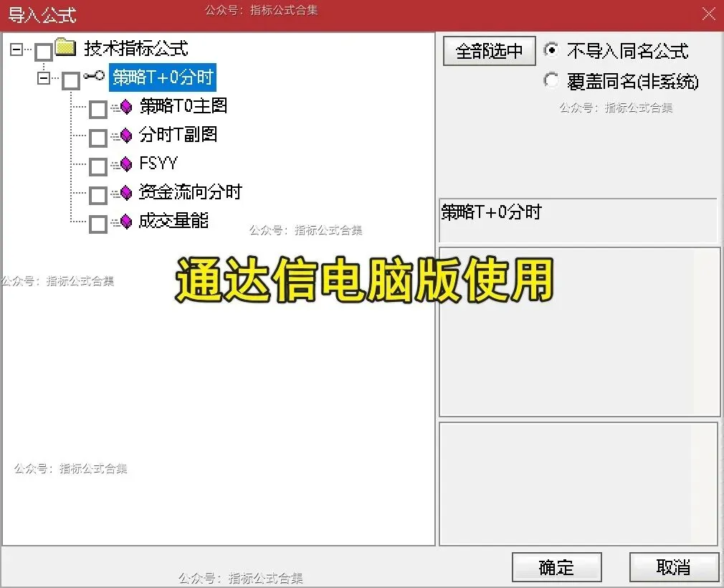Click the purple diamond icon for 分时T副图

(125, 136)
